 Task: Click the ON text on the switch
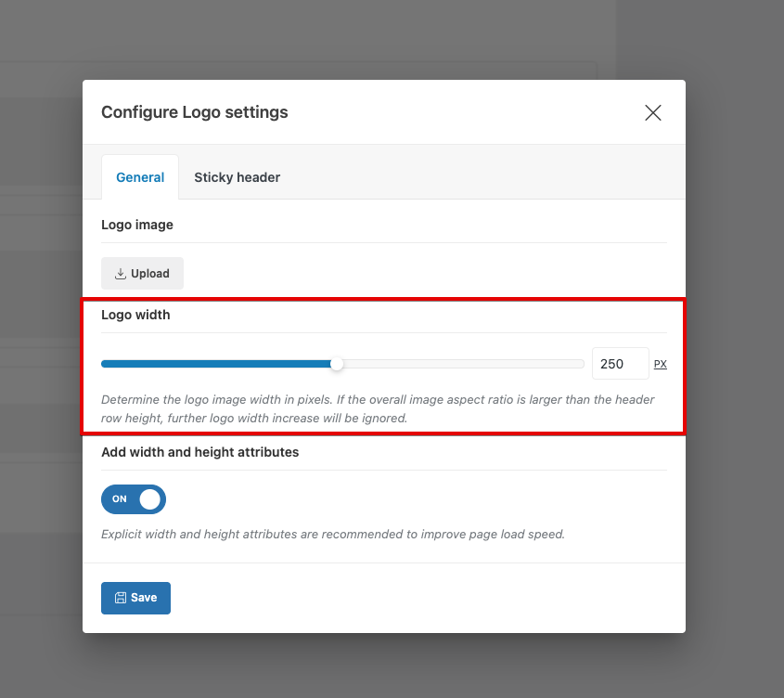pos(120,499)
